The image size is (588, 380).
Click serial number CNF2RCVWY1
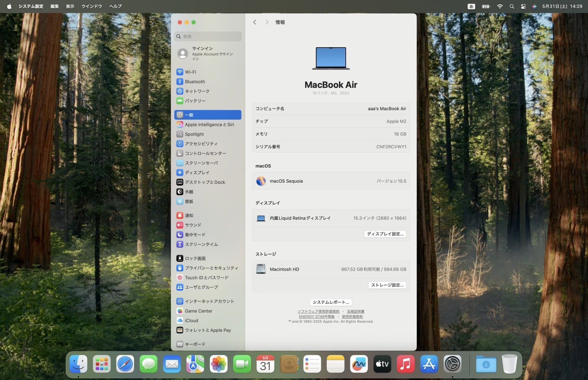click(391, 147)
